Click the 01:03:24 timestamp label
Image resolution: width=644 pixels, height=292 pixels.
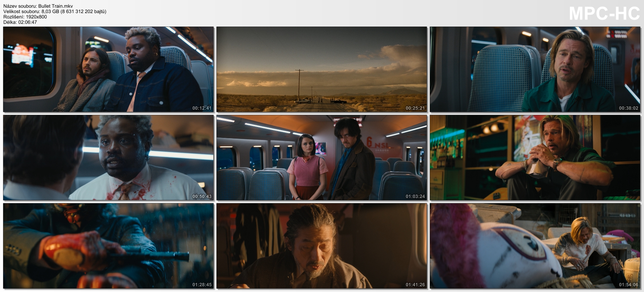pos(415,196)
